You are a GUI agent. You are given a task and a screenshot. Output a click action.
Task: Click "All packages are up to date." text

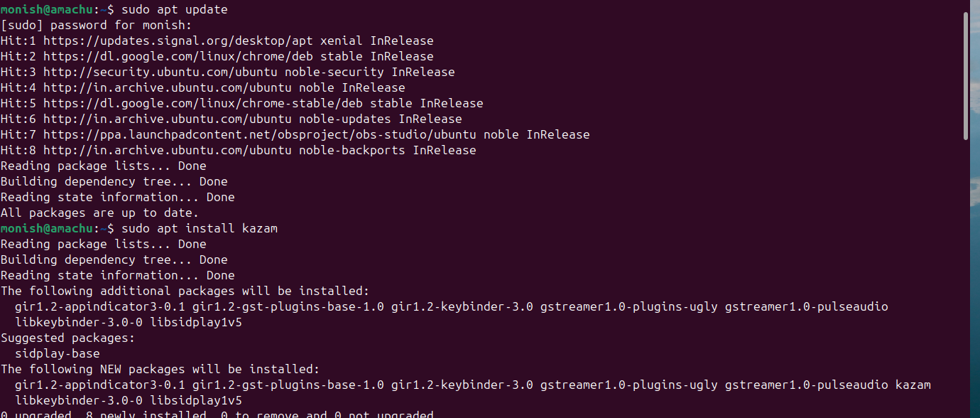100,213
